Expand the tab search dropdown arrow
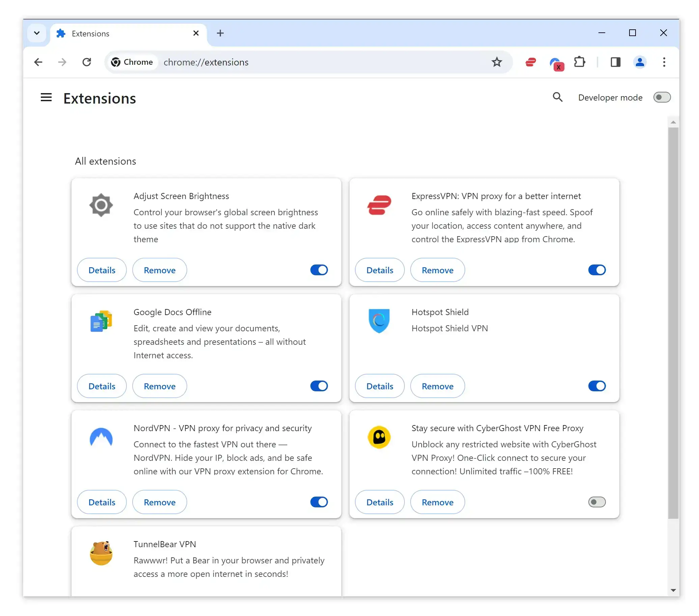 tap(36, 33)
